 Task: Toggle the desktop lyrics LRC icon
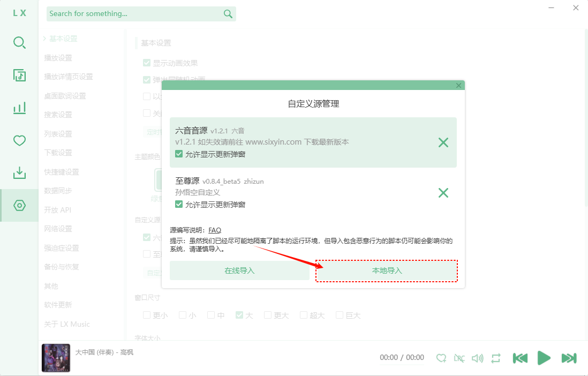click(459, 358)
